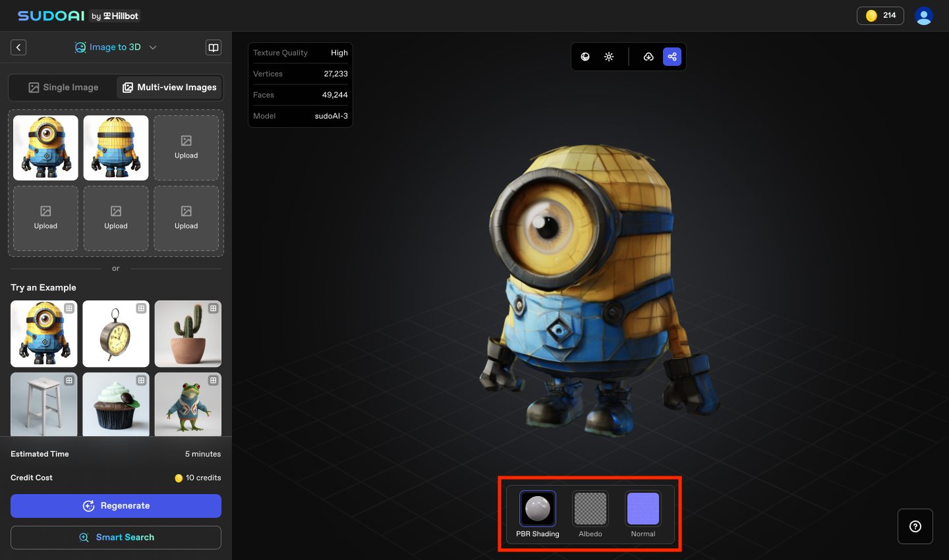Click the multi-view badge on stool example
949x560 pixels.
(x=69, y=380)
